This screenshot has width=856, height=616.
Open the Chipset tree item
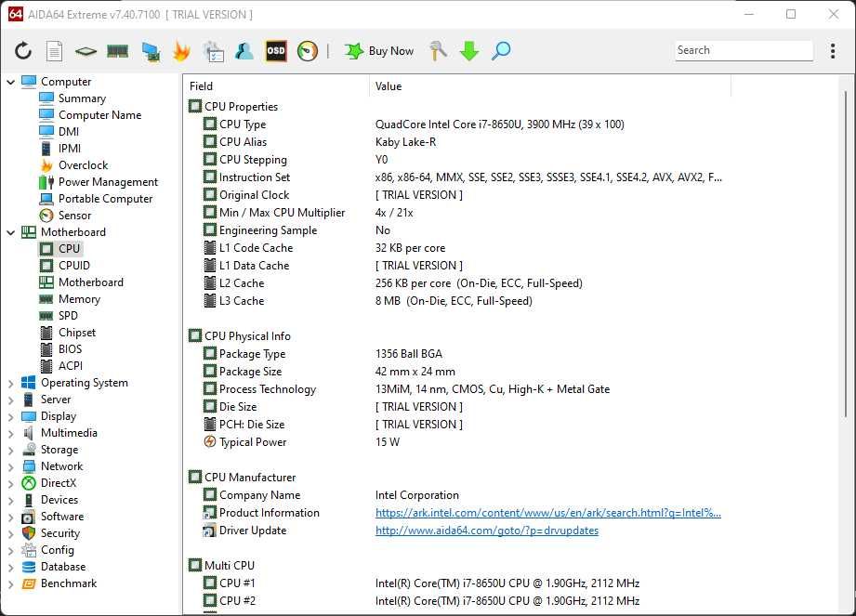[x=77, y=333]
